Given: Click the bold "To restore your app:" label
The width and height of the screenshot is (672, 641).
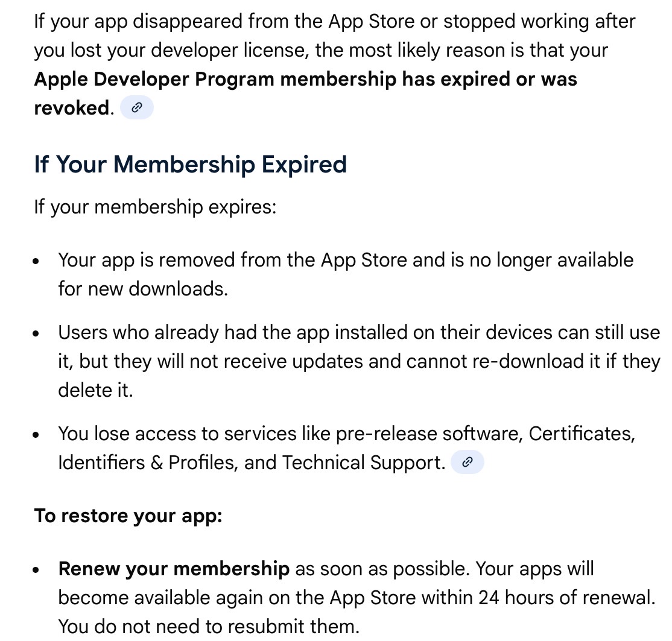Looking at the screenshot, I should [x=128, y=516].
